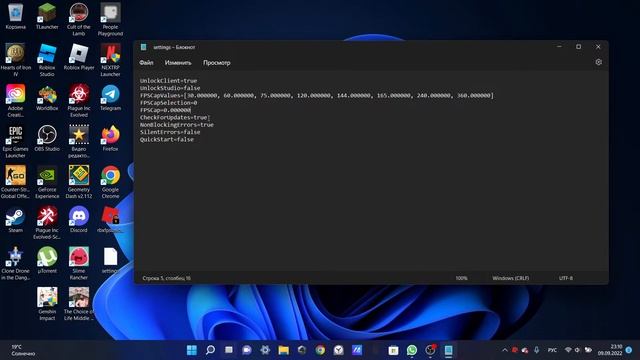
Task: Open WhatsApp from the taskbar
Action: tap(412, 350)
